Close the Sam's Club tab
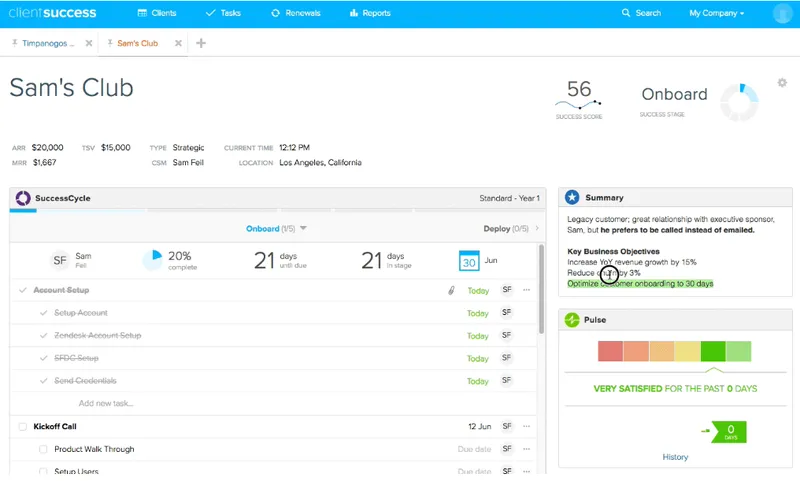This screenshot has width=800, height=481. pos(178,43)
